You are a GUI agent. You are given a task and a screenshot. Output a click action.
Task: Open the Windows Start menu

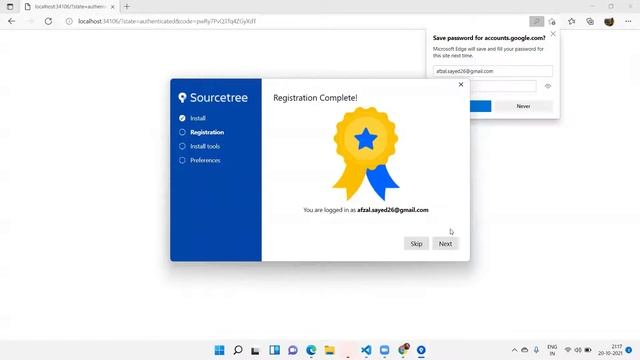220,350
